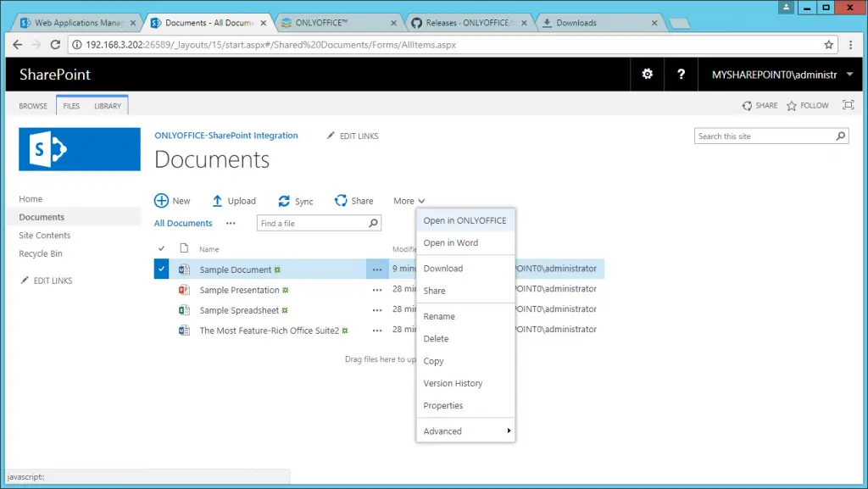Image resolution: width=868 pixels, height=489 pixels.
Task: Select Copy in the context menu
Action: pyautogui.click(x=465, y=361)
